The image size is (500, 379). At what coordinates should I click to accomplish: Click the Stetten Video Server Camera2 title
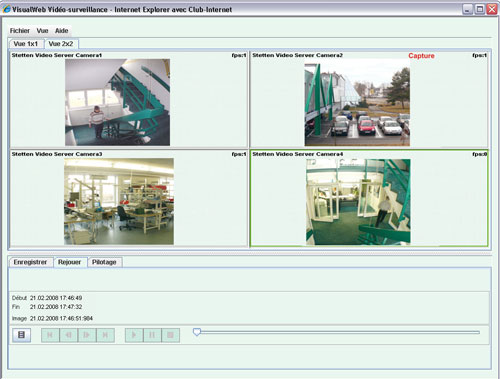coord(297,55)
